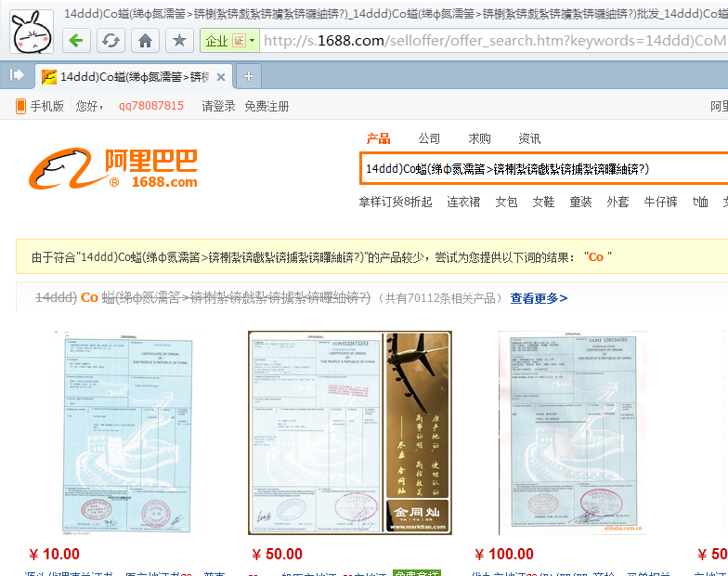Screen dimensions: 728x576
Task: Select the 产品 search tab
Action: coord(379,138)
